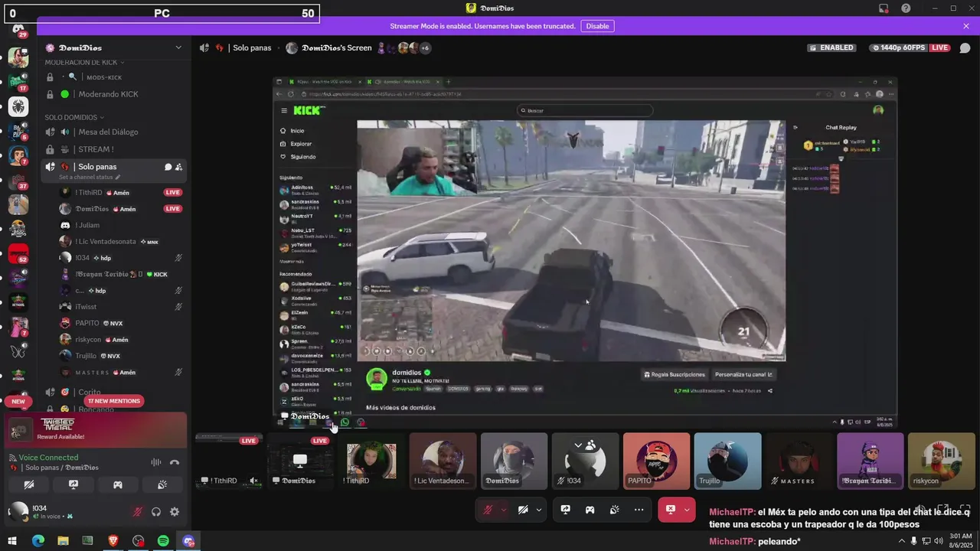
Task: Open soundboard in the voice panel
Action: point(162,484)
